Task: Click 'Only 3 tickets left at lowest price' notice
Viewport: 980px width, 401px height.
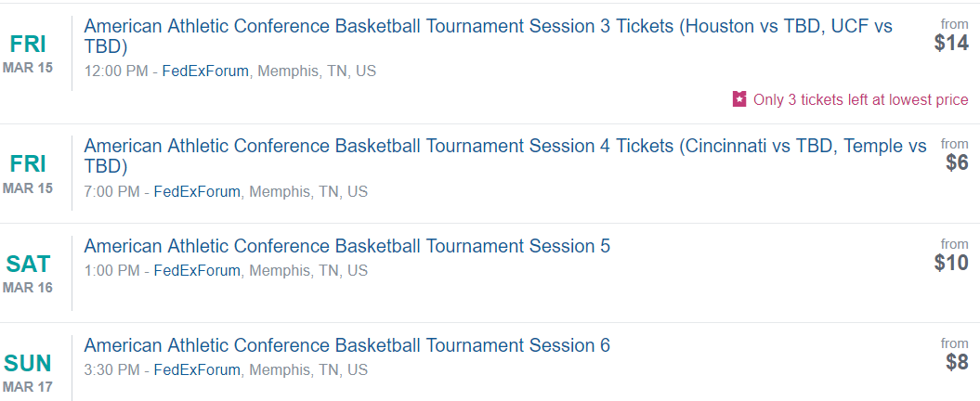Action: coord(860,100)
